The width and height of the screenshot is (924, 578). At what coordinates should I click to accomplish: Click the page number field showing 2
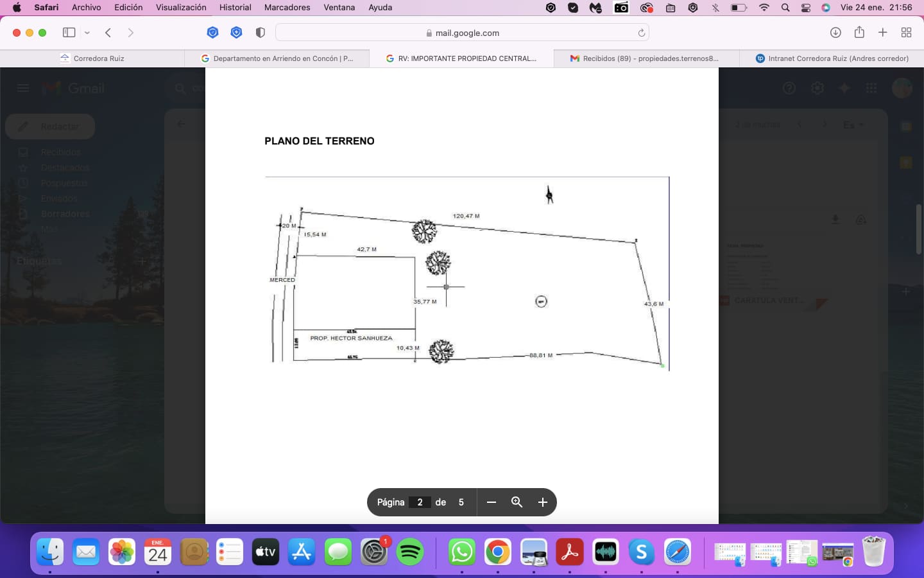click(x=420, y=502)
